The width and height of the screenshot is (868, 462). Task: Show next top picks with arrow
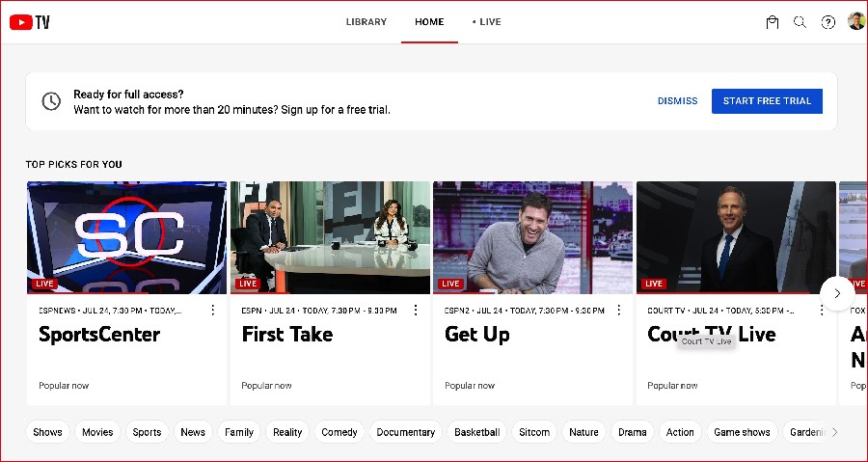point(837,294)
